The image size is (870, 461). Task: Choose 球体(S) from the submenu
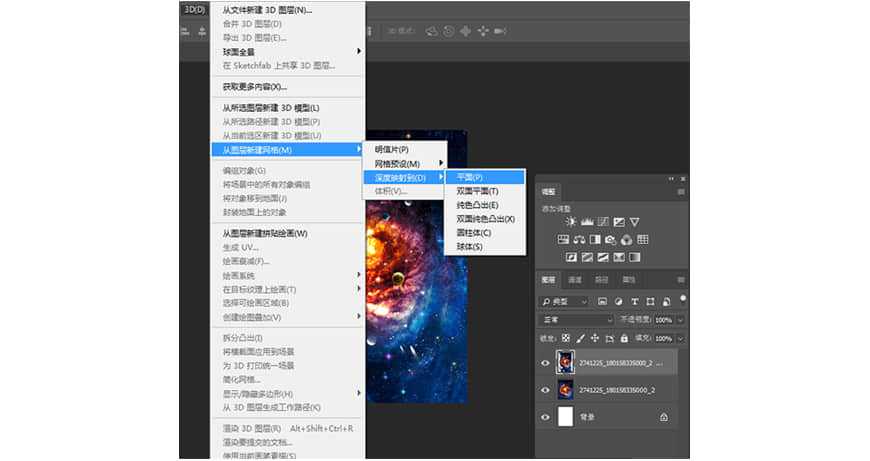coord(470,247)
